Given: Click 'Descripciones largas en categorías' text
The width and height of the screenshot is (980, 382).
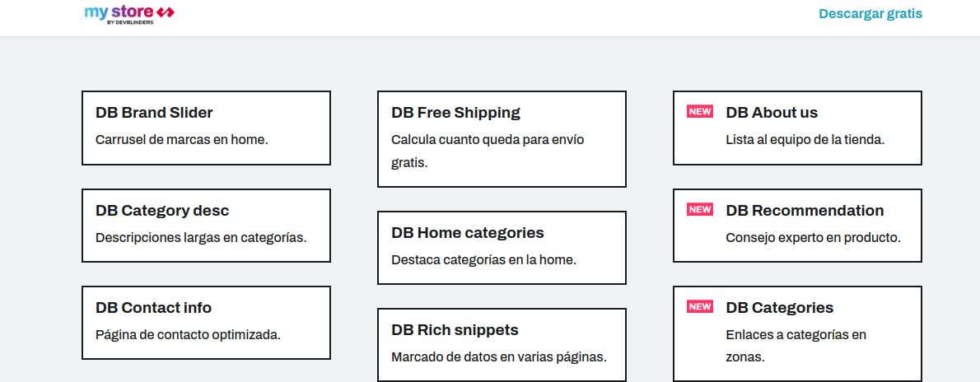Looking at the screenshot, I should (200, 238).
